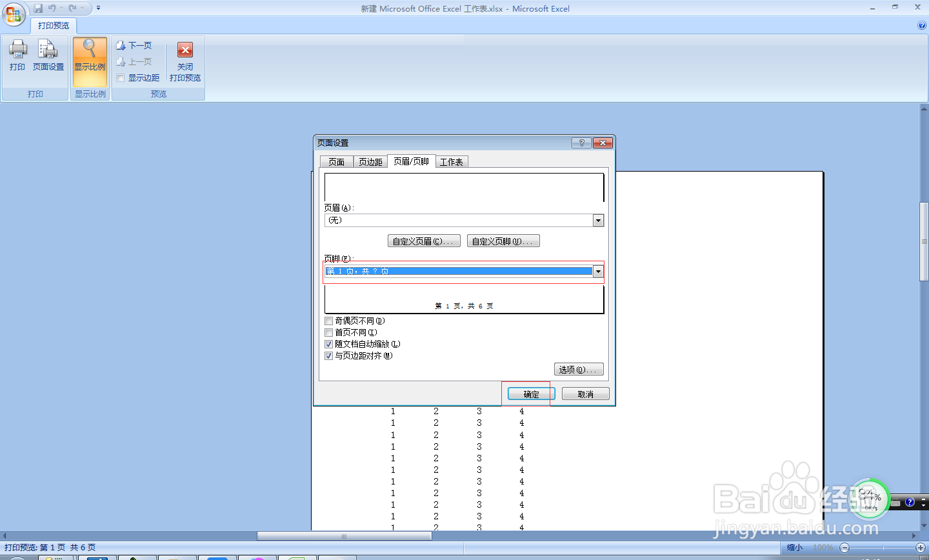Open 页面设置 from the ribbon

48,55
